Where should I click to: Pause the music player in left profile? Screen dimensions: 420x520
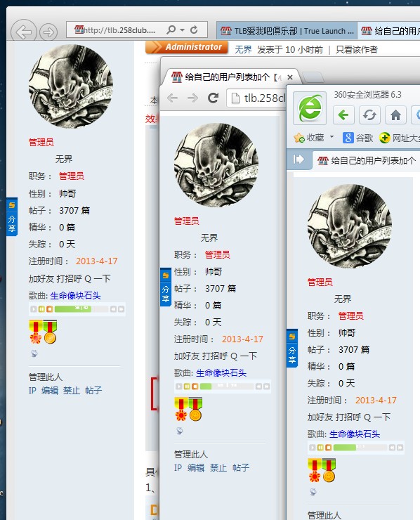pyautogui.click(x=41, y=309)
